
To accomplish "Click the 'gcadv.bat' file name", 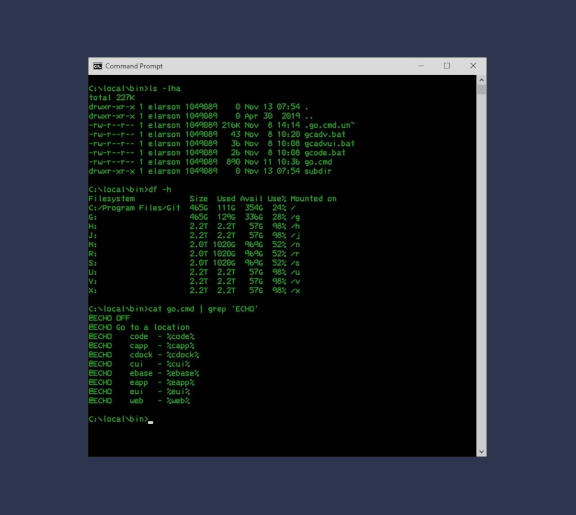I will point(325,134).
